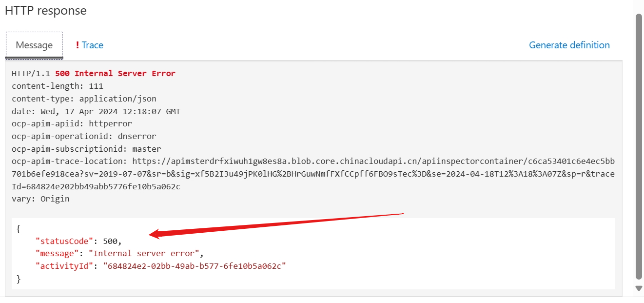Click the red 500 Internal Server Error status
The image size is (644, 303).
tap(115, 74)
